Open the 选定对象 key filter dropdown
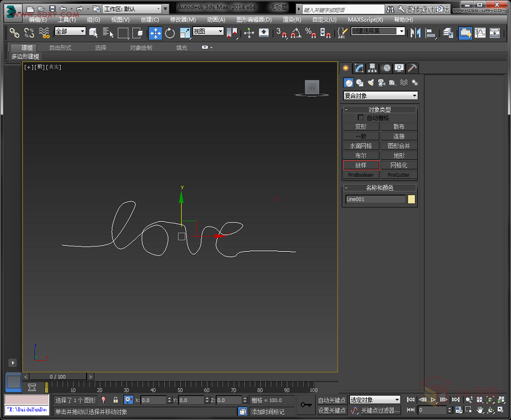Viewport: 511px width, 420px height. (375, 400)
